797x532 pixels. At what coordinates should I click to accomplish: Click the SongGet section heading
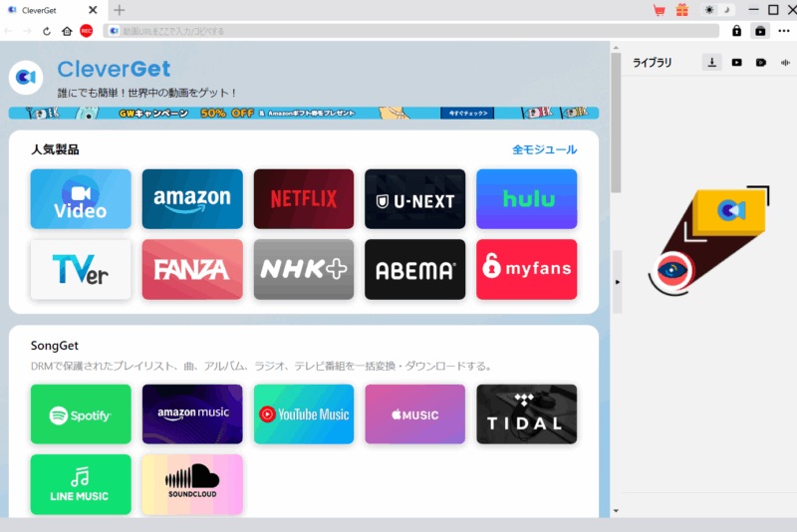[x=55, y=346]
